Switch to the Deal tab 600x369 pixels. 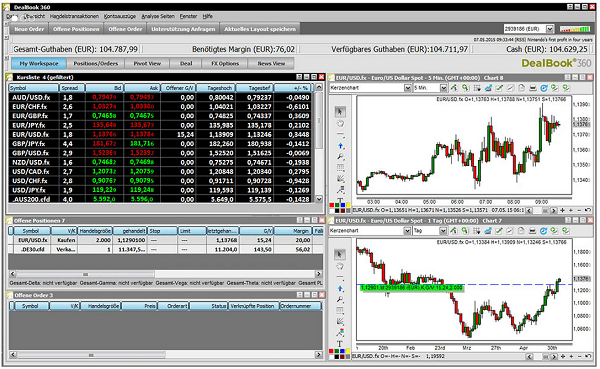(186, 64)
